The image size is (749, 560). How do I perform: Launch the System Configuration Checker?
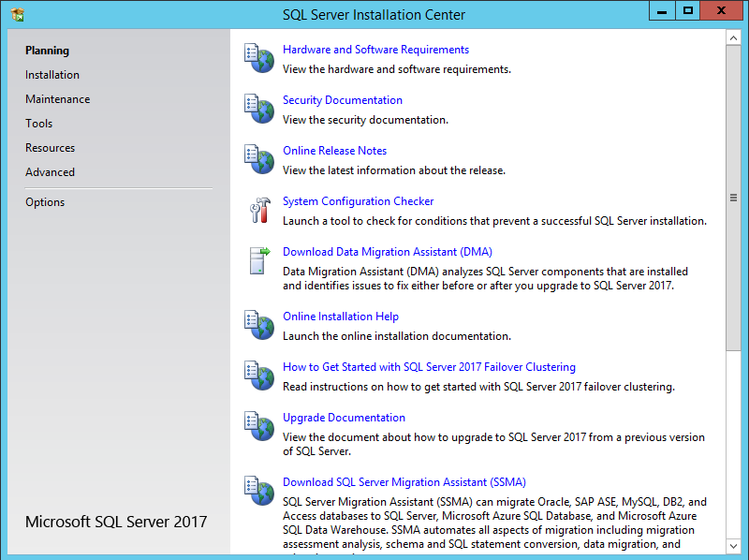point(358,201)
